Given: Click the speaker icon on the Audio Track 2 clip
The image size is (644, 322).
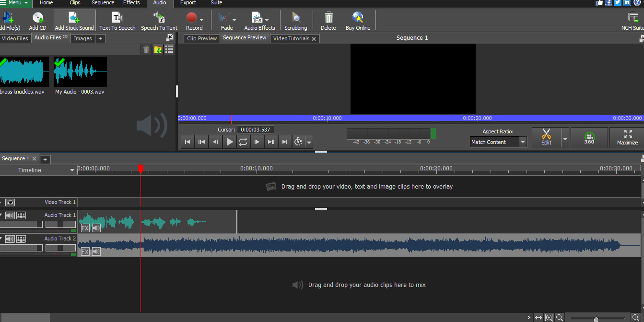Looking at the screenshot, I should [96, 251].
